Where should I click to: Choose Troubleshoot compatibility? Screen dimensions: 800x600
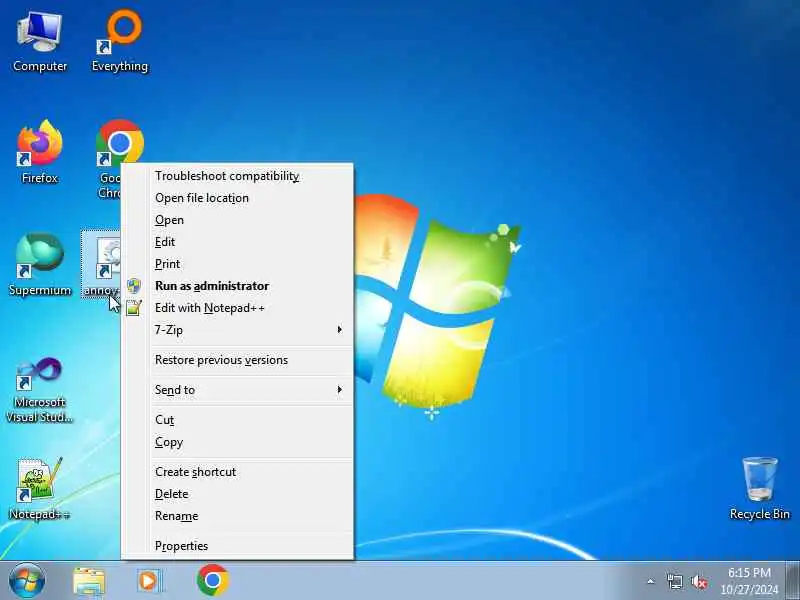pyautogui.click(x=237, y=176)
